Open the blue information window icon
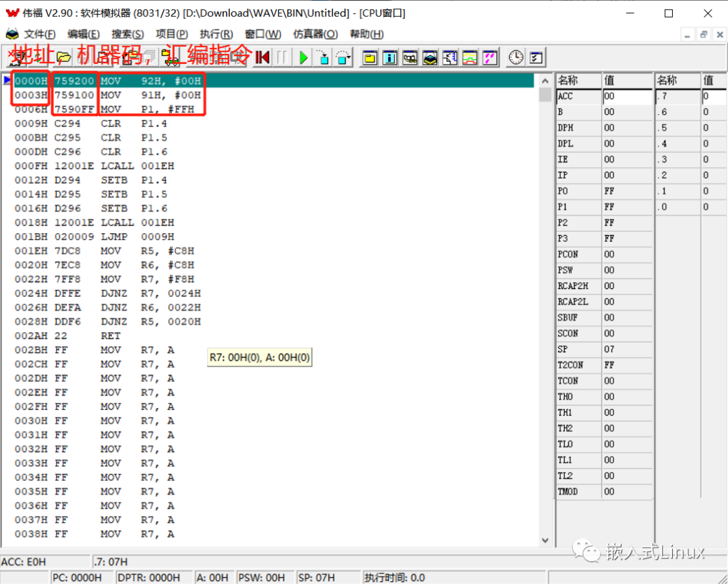Viewport: 728px width, 584px height. pos(390,57)
